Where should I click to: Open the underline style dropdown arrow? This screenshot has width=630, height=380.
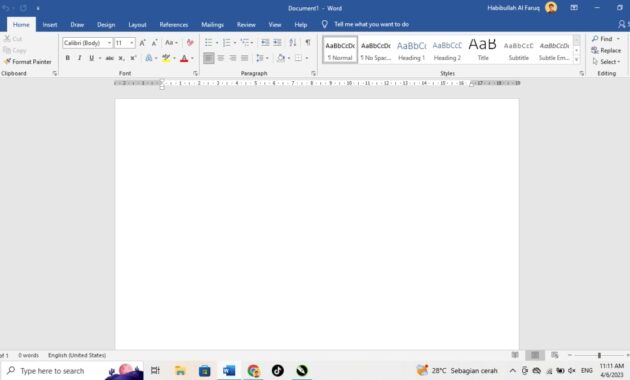100,58
